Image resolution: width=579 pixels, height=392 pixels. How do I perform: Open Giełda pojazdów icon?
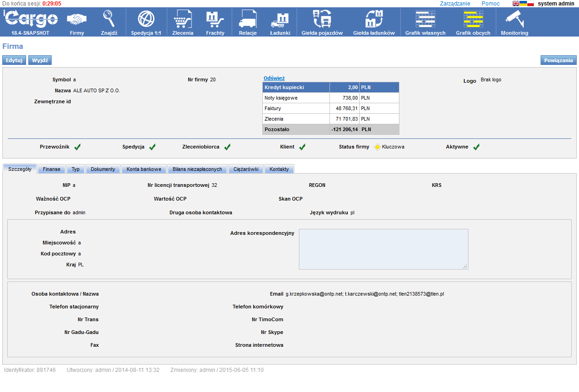[322, 19]
